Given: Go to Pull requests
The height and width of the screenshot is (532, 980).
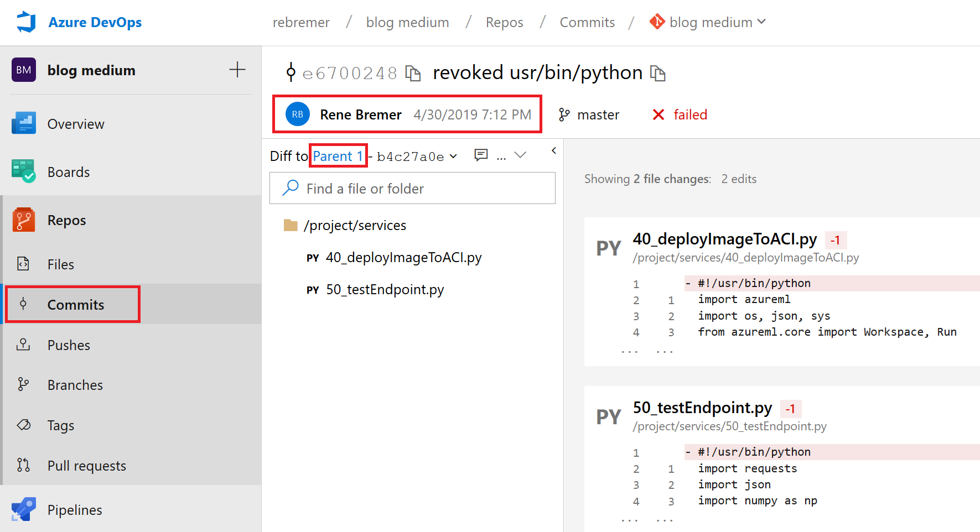Looking at the screenshot, I should pyautogui.click(x=87, y=466).
